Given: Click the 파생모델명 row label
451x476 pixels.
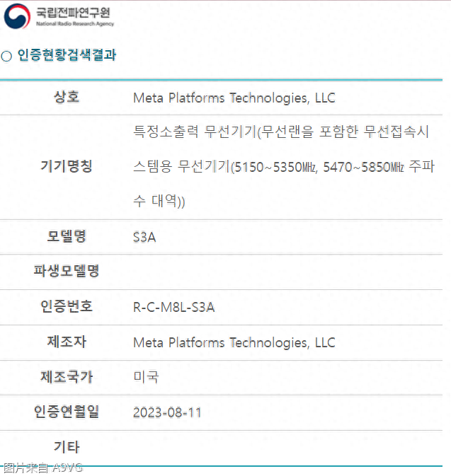Looking at the screenshot, I should pos(67,272).
